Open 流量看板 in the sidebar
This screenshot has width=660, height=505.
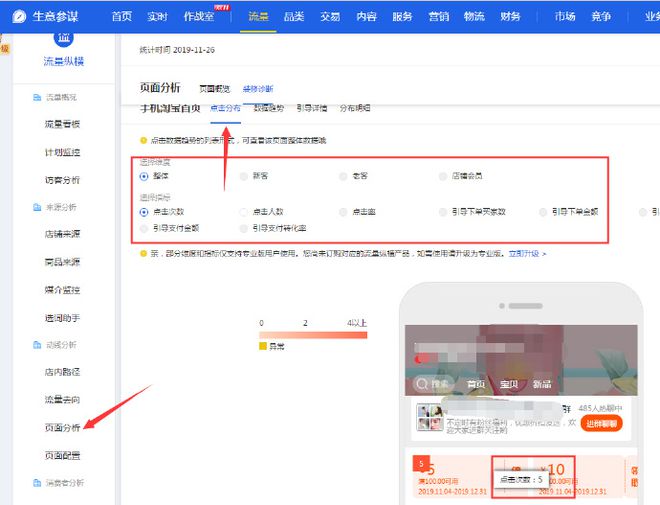pos(62,124)
